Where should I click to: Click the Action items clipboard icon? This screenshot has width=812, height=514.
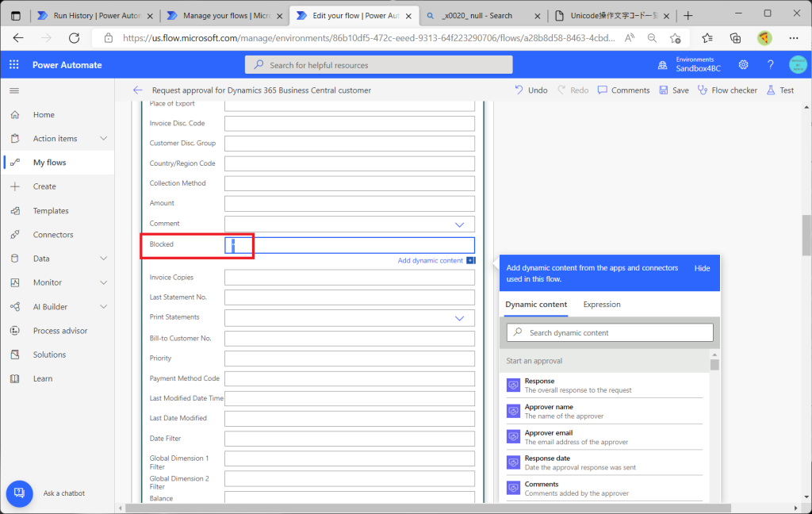[15, 138]
